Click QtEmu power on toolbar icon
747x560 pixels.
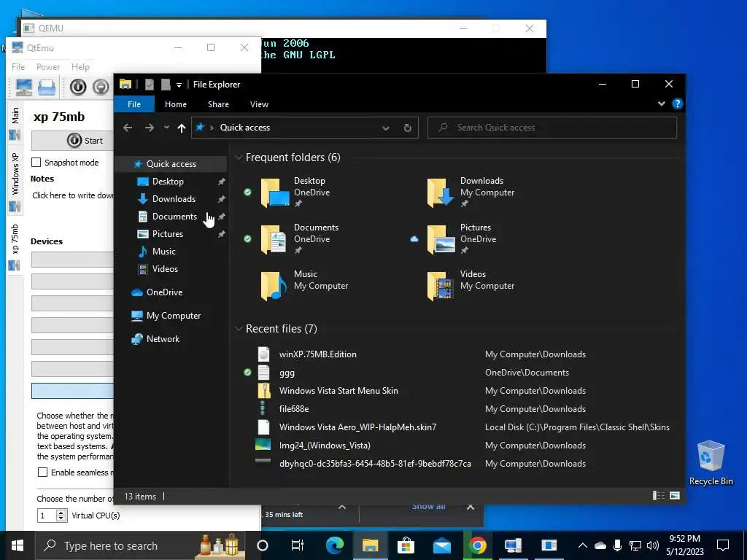tap(78, 87)
